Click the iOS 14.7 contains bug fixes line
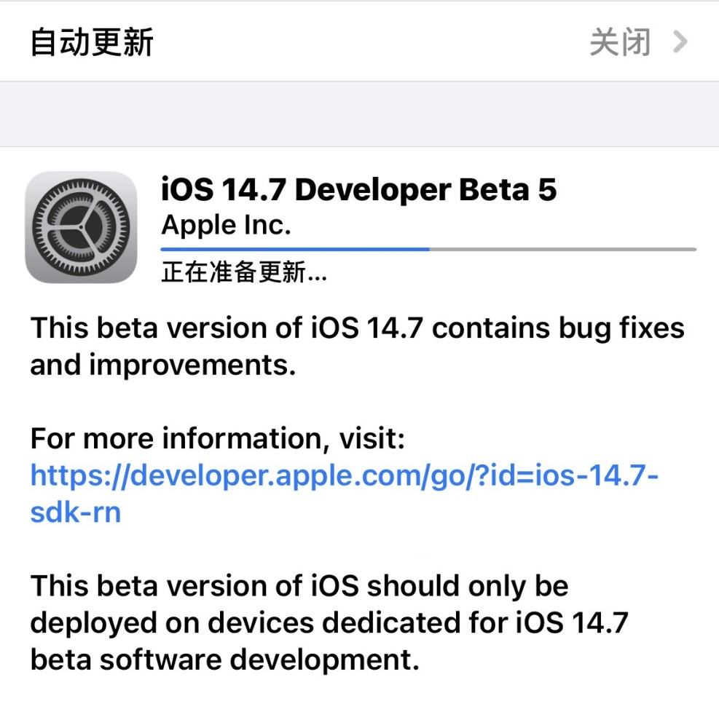The height and width of the screenshot is (728, 719). pyautogui.click(x=498, y=328)
